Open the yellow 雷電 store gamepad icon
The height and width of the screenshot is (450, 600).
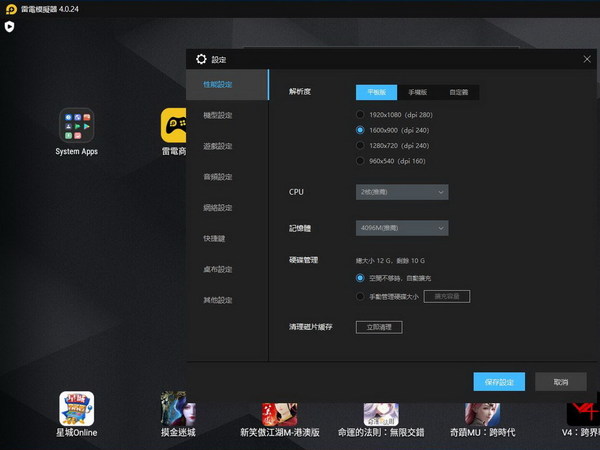pyautogui.click(x=175, y=125)
